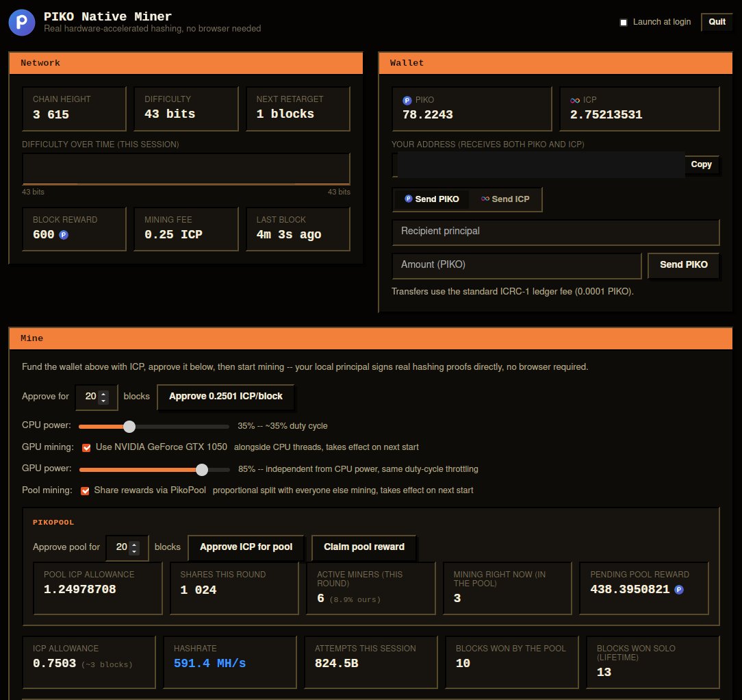Click the CPU power slider handle

tap(129, 427)
